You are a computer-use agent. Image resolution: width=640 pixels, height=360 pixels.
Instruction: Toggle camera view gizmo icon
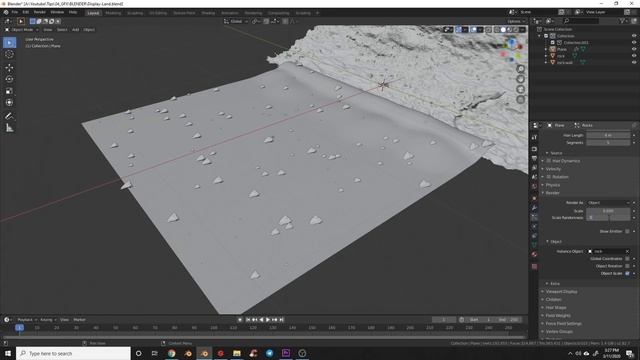coord(520,89)
